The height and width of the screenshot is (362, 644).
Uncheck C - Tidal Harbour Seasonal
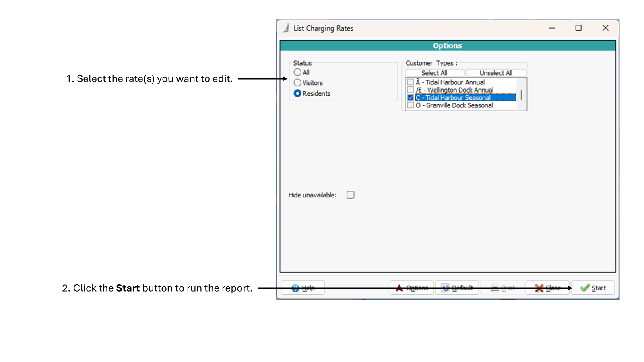[410, 97]
